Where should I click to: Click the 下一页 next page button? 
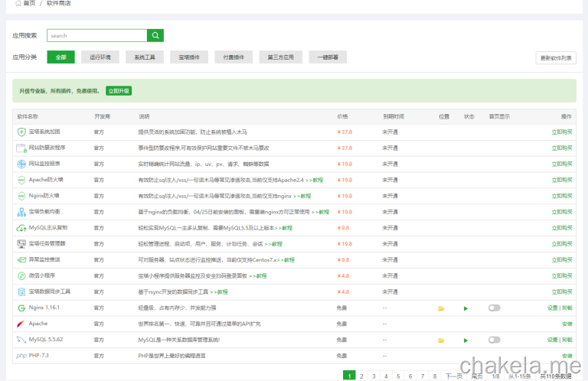click(454, 376)
